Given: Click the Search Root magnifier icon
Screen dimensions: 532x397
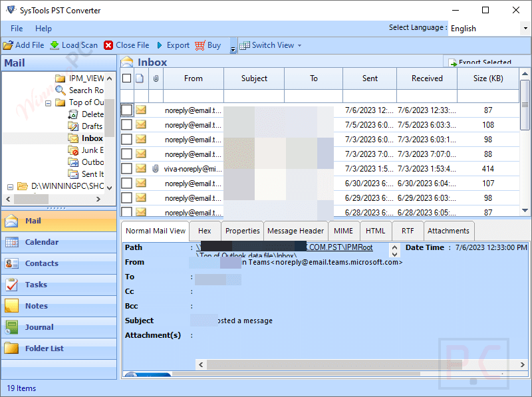Looking at the screenshot, I should [x=61, y=90].
